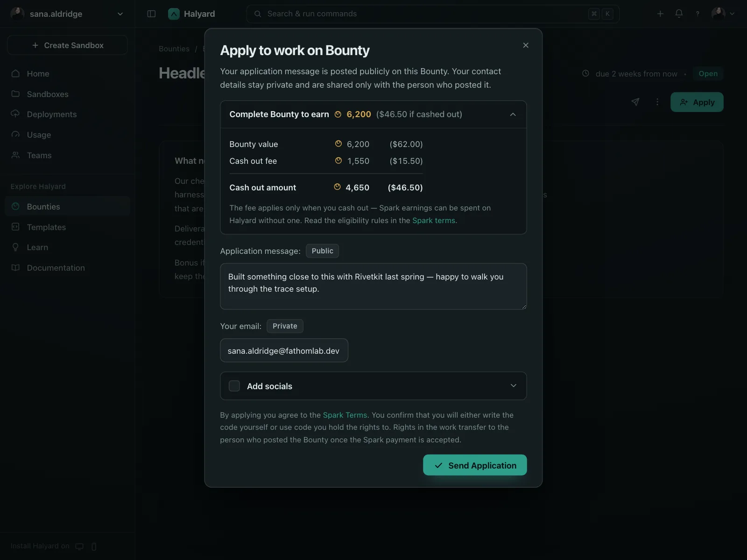Click the email field with sana.aldridge@fathomlab.dev
Screen dimensions: 747x560
point(284,350)
